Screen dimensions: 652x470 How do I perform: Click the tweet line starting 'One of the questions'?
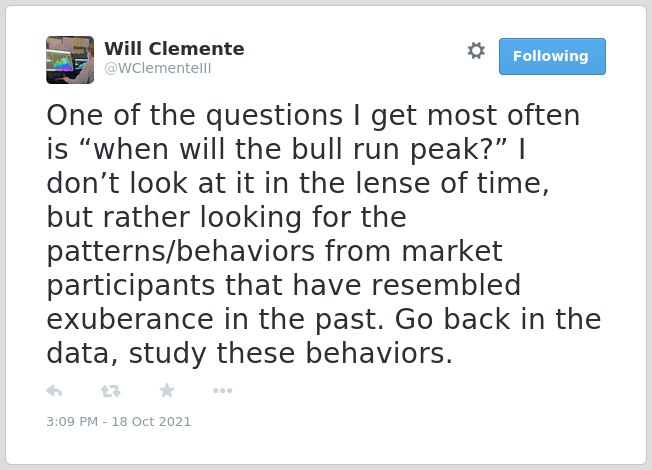coord(313,116)
